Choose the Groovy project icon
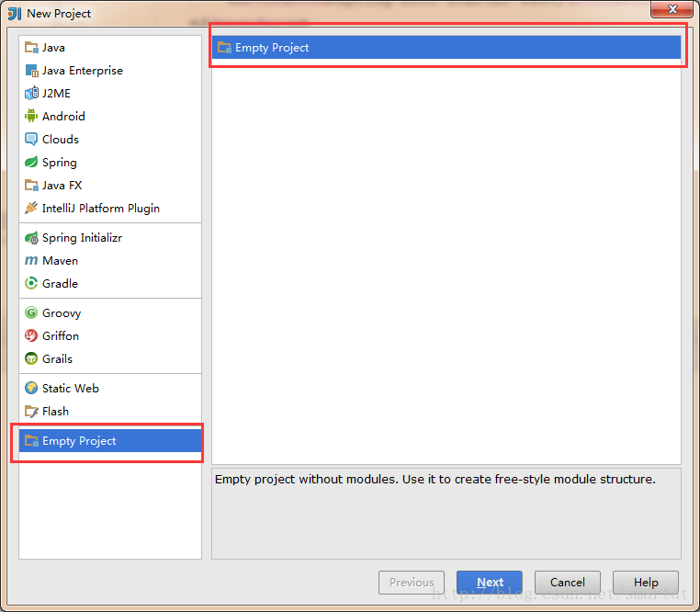The image size is (700, 612). point(31,313)
